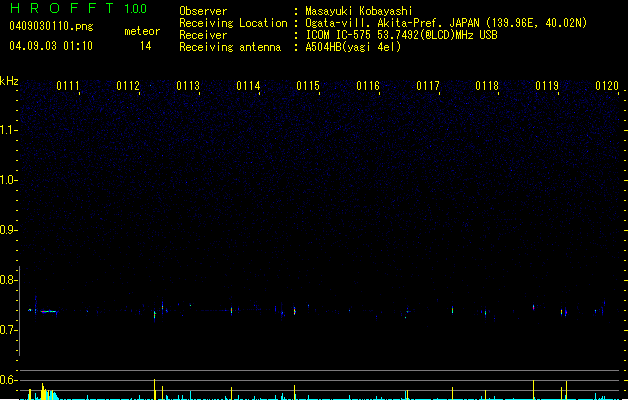Screen dimensions: 629x400
Task: Click the 1.1 frequency axis label
Action: pos(9,130)
